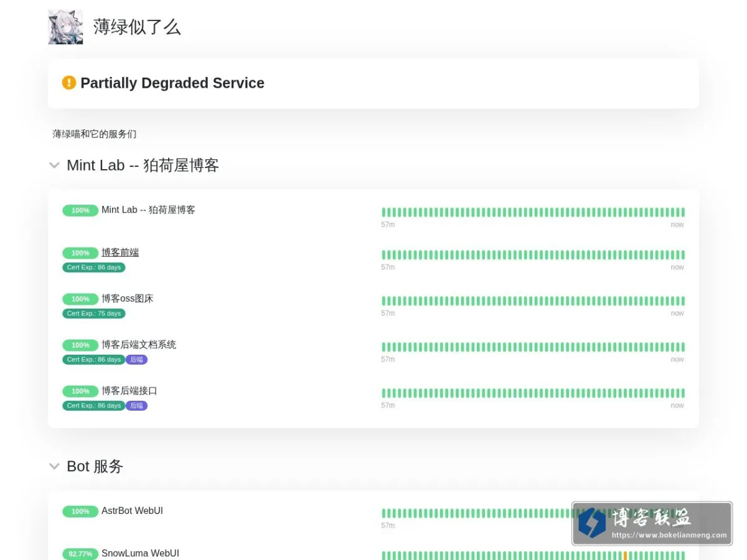747x560 pixels.
Task: Click the purple 后端 tag on 博客后端文档系统
Action: coord(137,360)
